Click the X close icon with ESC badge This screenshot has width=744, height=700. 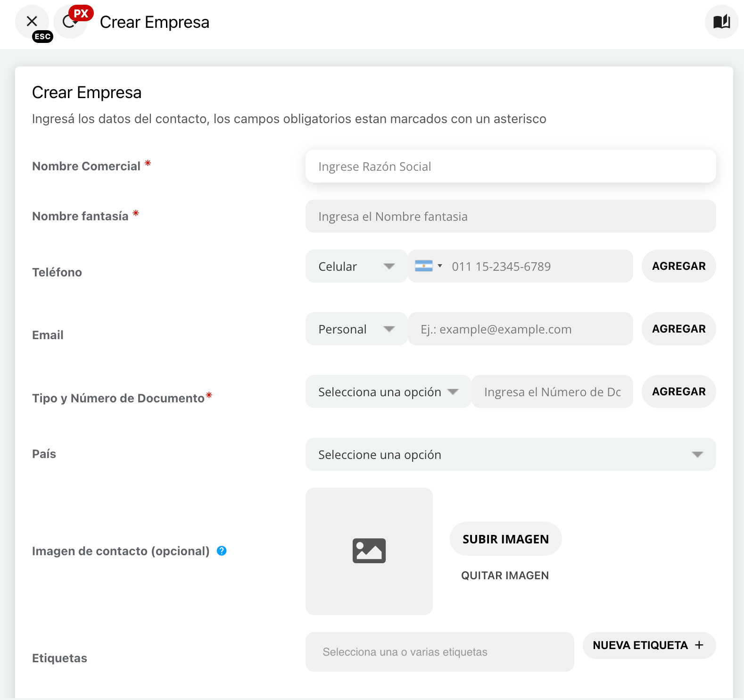point(32,22)
